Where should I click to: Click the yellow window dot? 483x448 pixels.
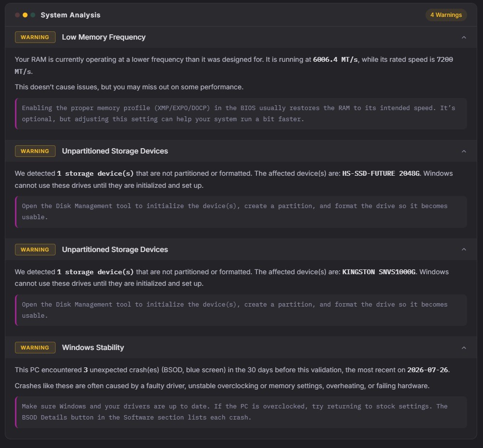(25, 15)
